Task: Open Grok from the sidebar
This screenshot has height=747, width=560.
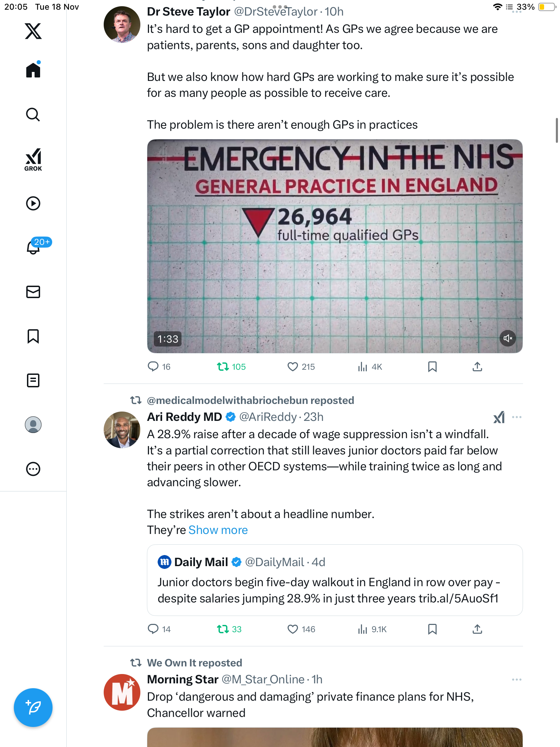Action: pyautogui.click(x=33, y=160)
